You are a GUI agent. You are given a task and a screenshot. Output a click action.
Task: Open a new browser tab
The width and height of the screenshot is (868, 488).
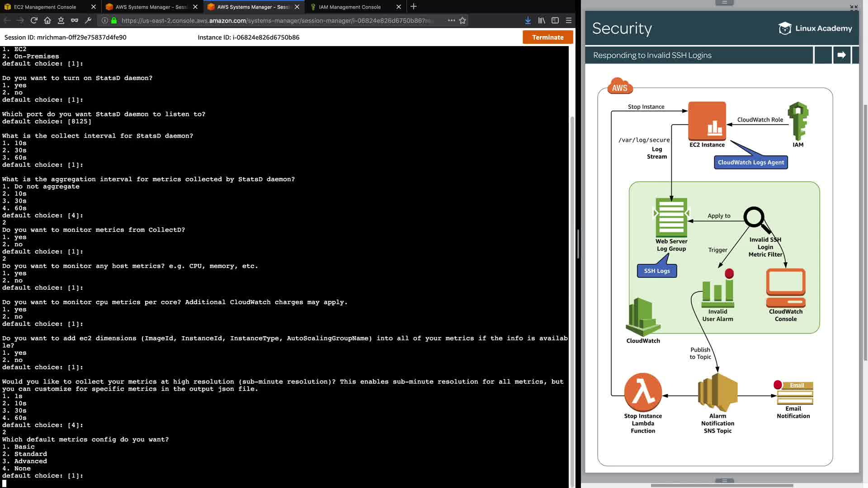coord(413,7)
